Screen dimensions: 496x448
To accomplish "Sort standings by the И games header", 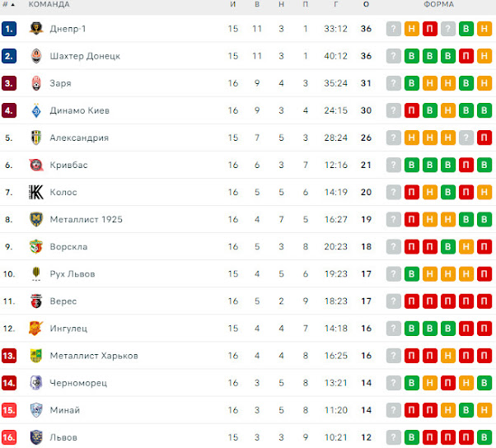I will tap(233, 4).
